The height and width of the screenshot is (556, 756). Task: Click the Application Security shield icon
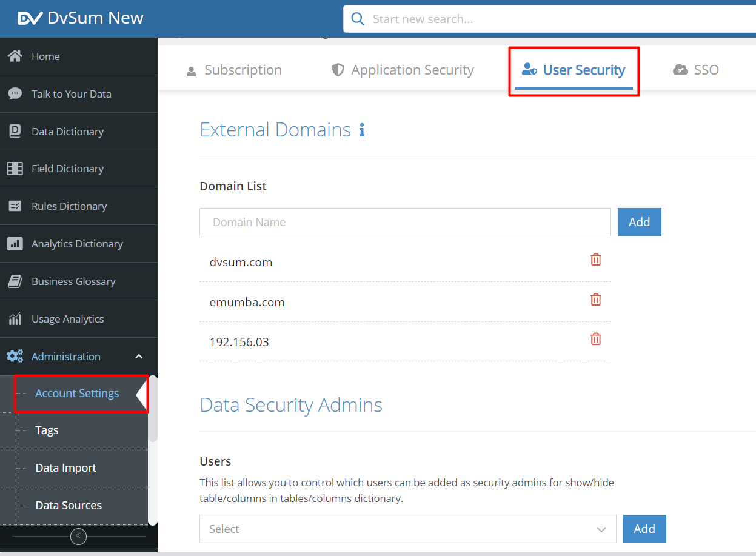tap(338, 70)
